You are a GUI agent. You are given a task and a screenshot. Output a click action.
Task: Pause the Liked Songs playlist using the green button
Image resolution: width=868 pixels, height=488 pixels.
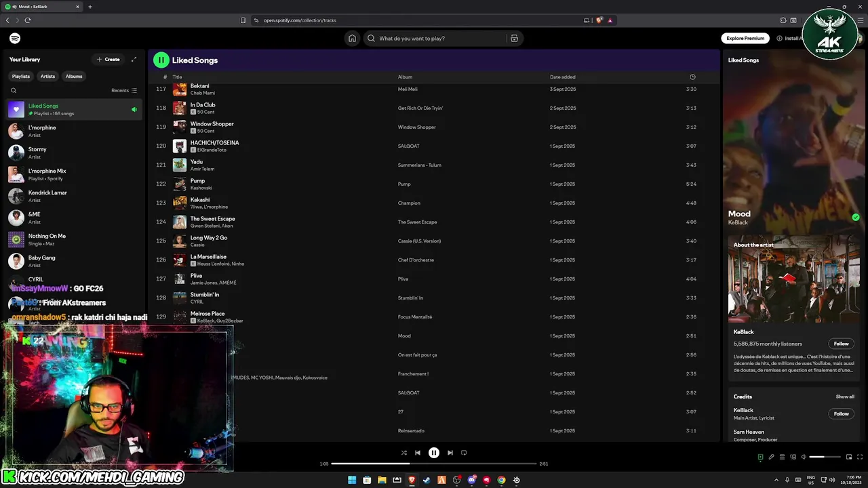tap(161, 60)
